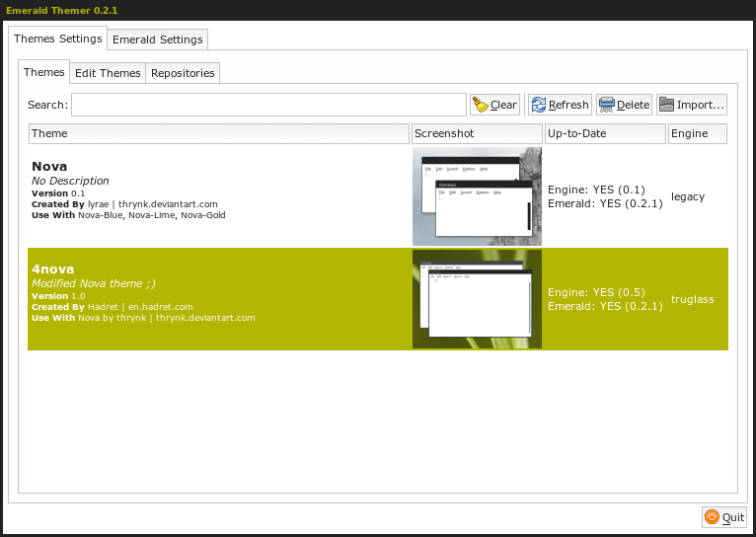Screen dimensions: 756x537
Task: Click the Delete button label
Action: pos(633,105)
